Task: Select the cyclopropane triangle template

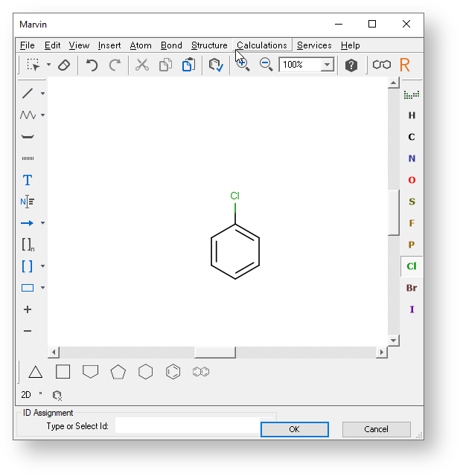Action: 36,372
